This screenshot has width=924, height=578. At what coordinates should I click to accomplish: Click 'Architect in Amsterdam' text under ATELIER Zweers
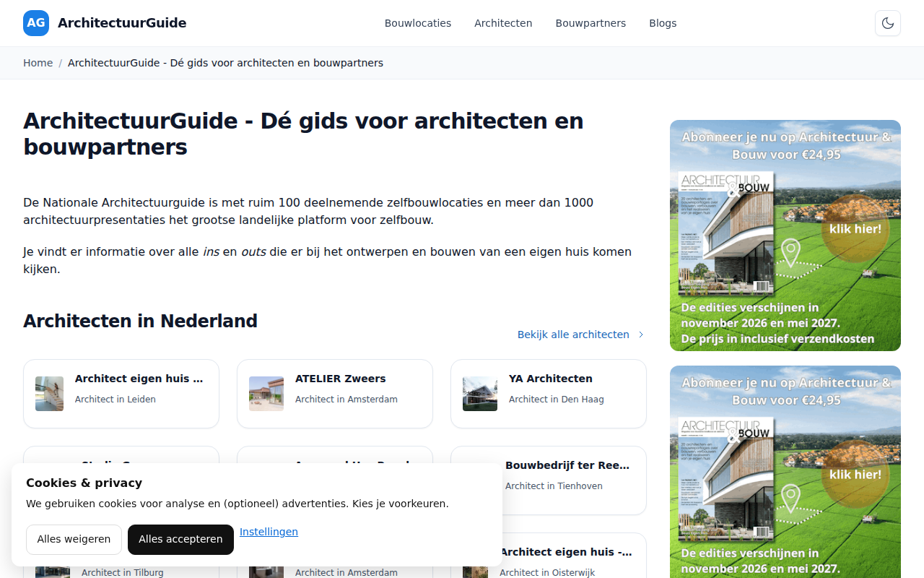tap(346, 399)
